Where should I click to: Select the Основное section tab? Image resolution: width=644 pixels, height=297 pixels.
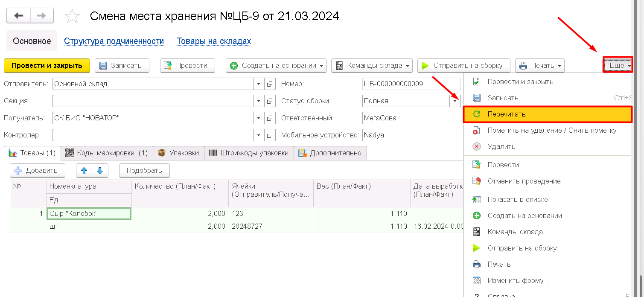point(32,41)
